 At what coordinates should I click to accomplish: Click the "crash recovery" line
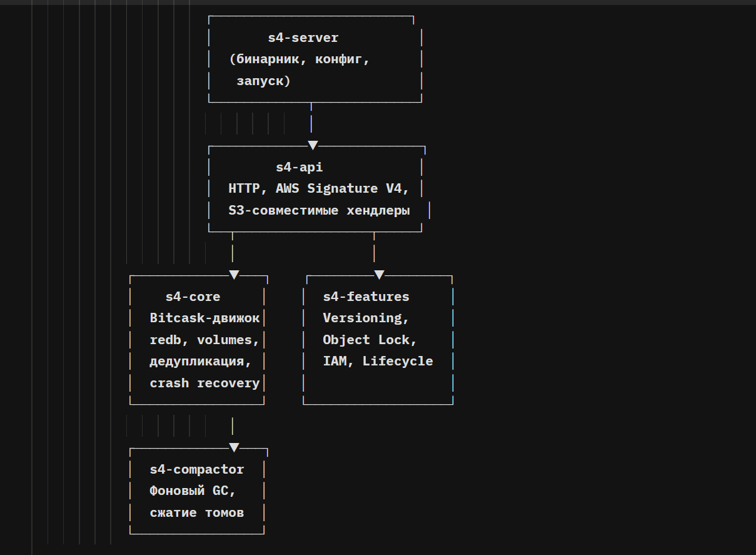[x=204, y=383]
